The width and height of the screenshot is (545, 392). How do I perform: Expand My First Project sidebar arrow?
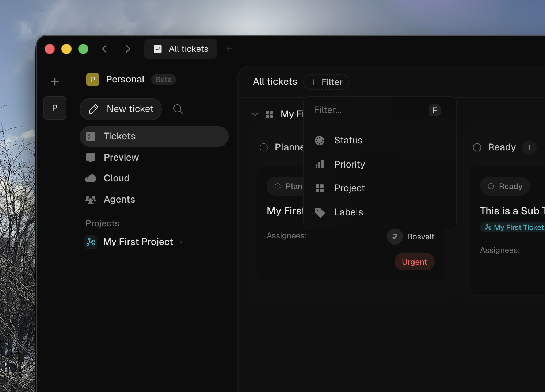(182, 242)
